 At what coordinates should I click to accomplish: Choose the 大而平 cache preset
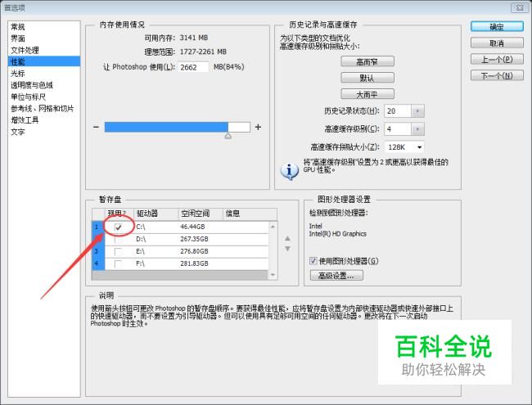(367, 94)
